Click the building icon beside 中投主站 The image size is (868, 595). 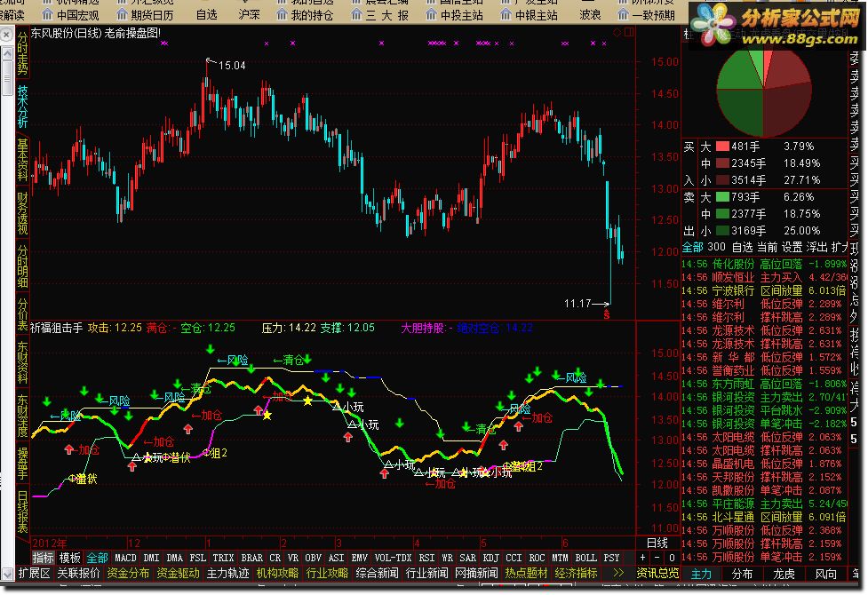(431, 15)
